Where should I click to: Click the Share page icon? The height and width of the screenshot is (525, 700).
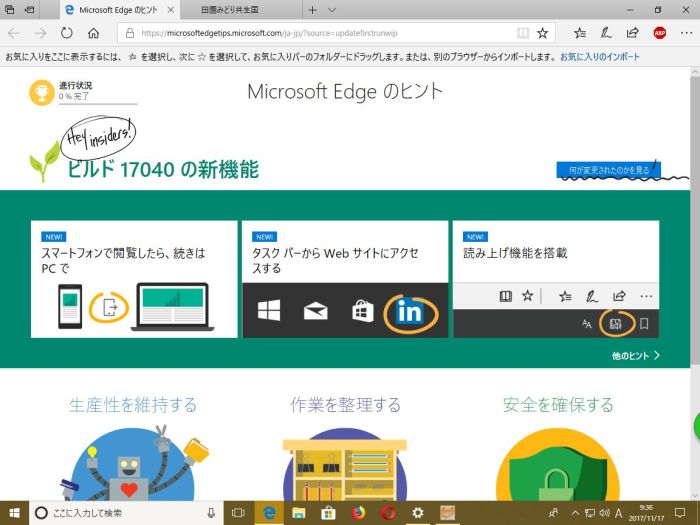tap(631, 33)
